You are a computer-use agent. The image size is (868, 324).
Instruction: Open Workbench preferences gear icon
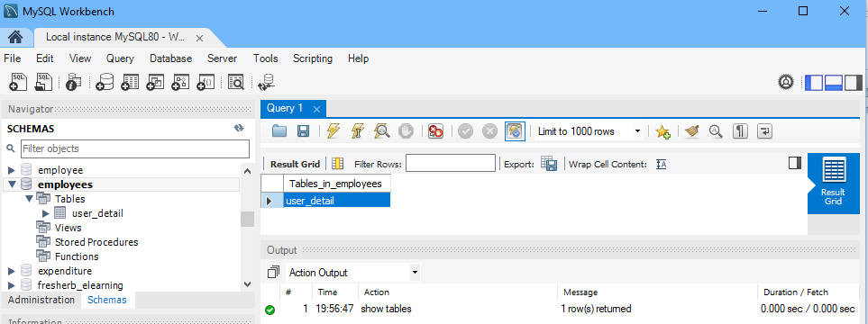click(x=785, y=82)
